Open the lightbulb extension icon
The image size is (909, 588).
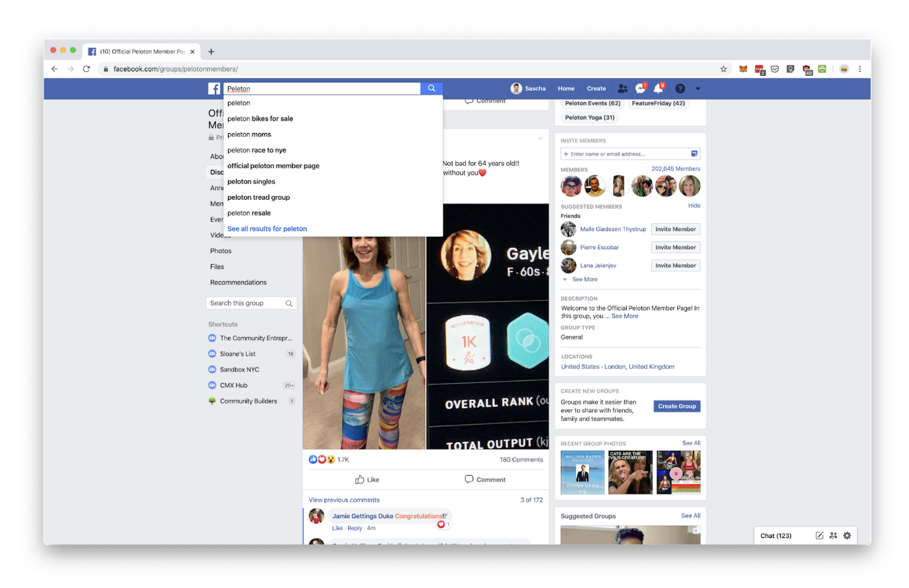point(790,69)
